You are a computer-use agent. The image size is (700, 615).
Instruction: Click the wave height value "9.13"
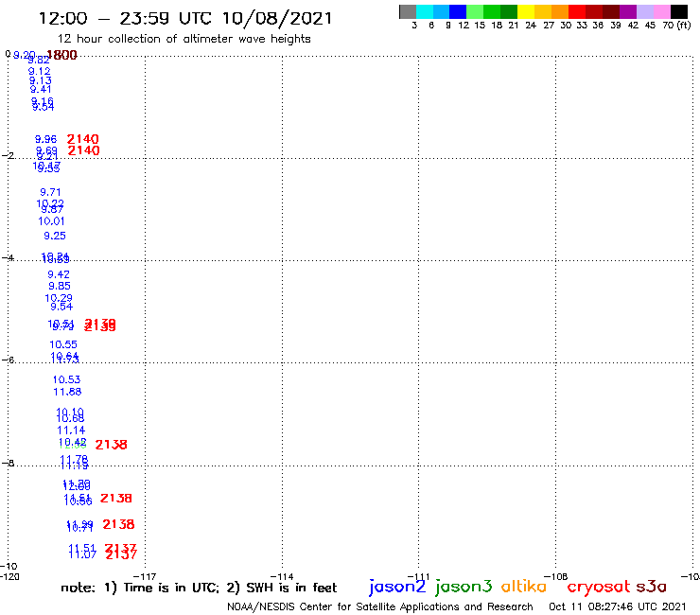(40, 80)
